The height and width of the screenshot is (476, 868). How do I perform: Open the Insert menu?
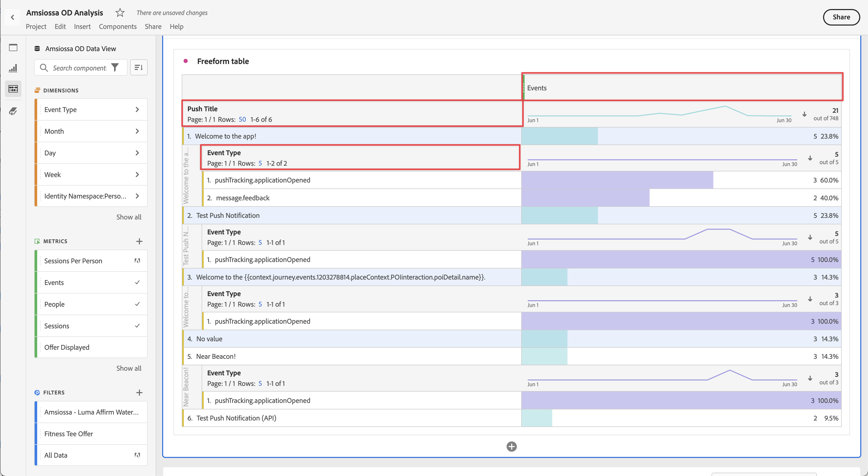(82, 27)
